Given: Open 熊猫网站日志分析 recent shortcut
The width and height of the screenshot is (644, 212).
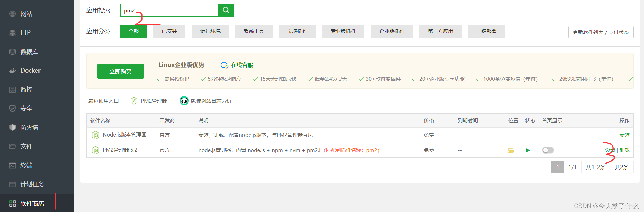Looking at the screenshot, I should 211,101.
